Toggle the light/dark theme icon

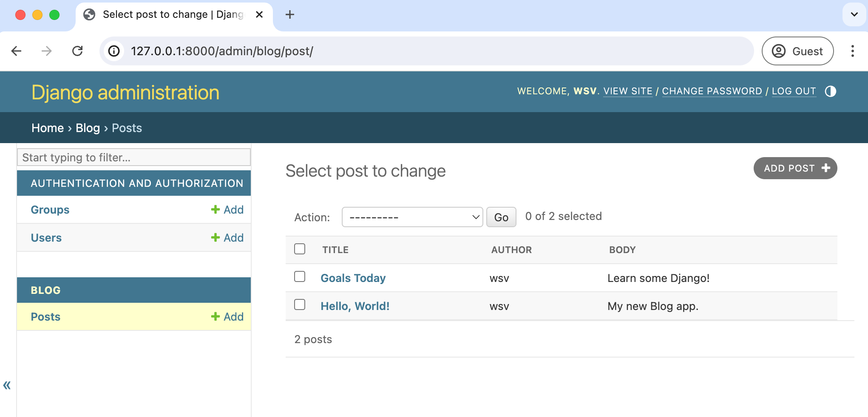830,91
